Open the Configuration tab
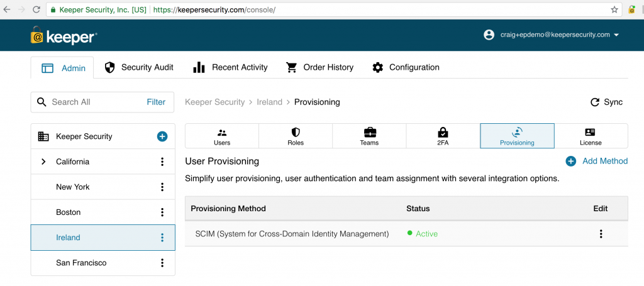The image size is (644, 286). click(406, 67)
